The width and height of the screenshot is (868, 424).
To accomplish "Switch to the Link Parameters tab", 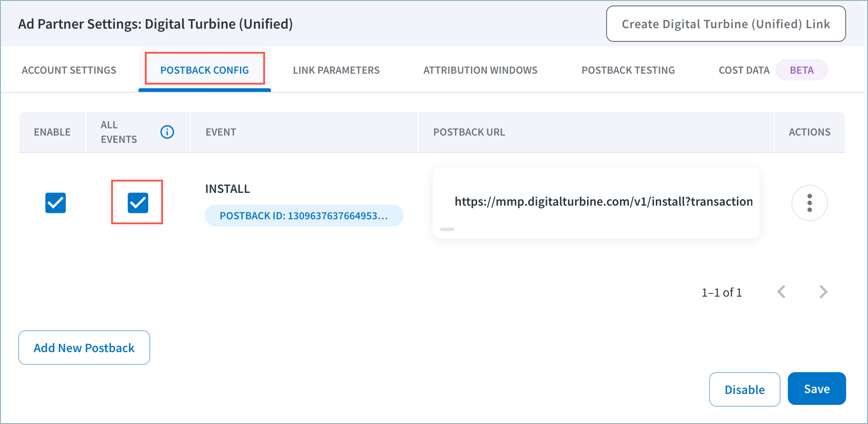I will tap(336, 70).
